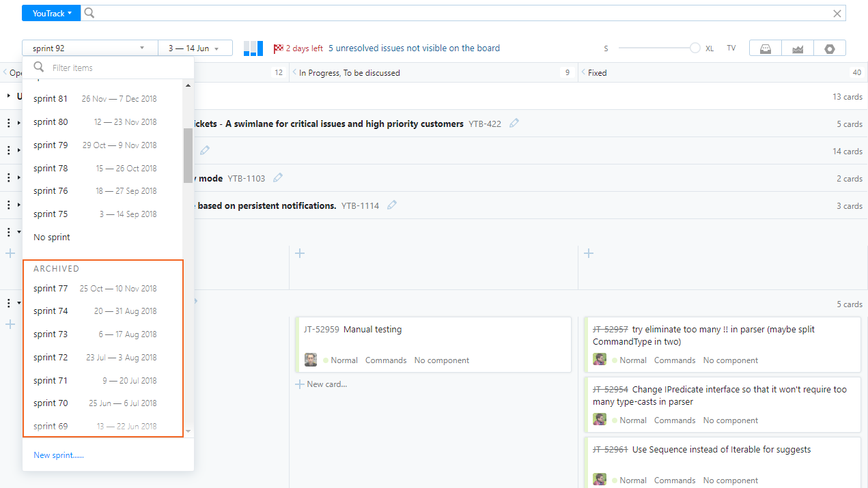
Task: Select sprint 76 from the list
Action: pos(102,191)
